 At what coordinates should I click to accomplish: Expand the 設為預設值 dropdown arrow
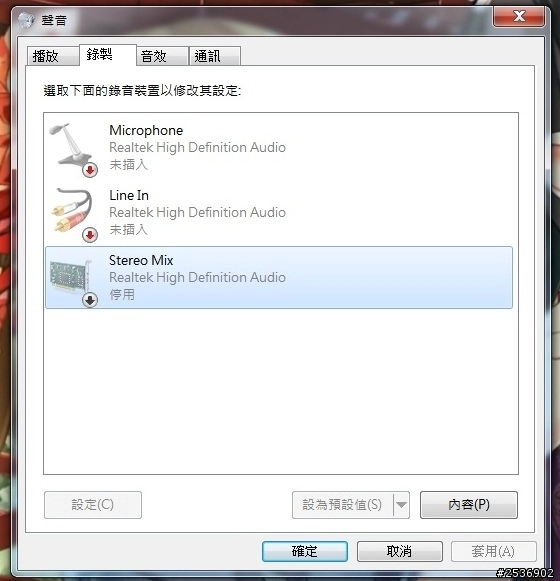coord(401,505)
